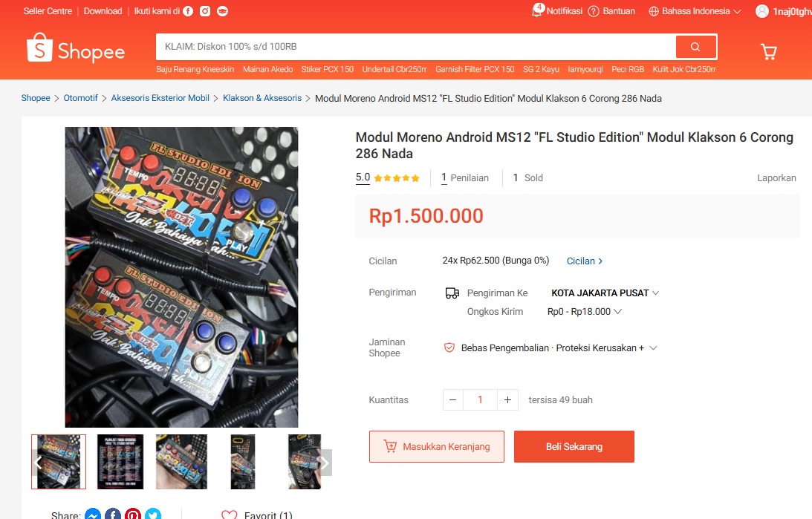The image size is (812, 519).
Task: Click the search field with KLAIM text
Action: tap(416, 47)
